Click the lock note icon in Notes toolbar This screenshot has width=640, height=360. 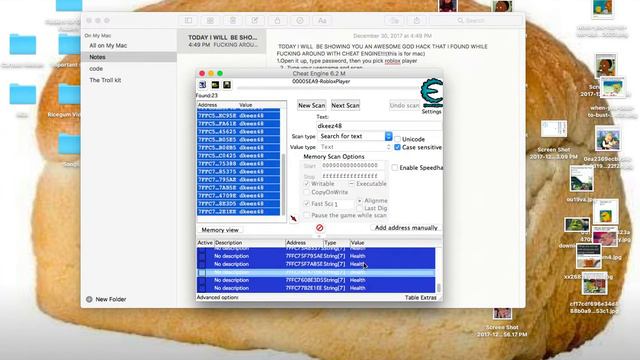click(x=278, y=20)
